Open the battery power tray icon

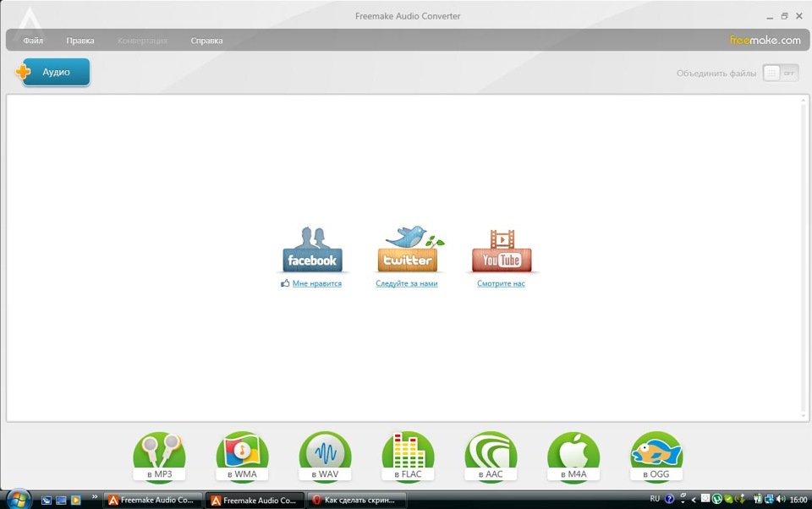(x=758, y=499)
